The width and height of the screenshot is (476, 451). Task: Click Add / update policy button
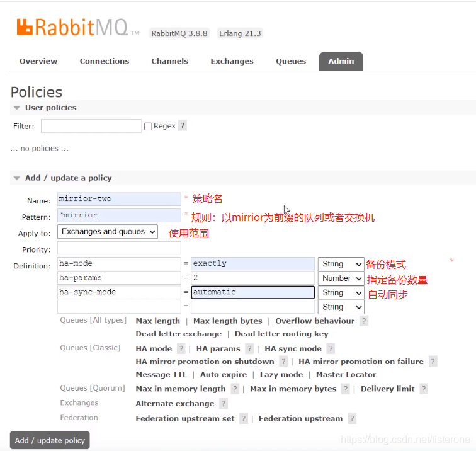(50, 440)
